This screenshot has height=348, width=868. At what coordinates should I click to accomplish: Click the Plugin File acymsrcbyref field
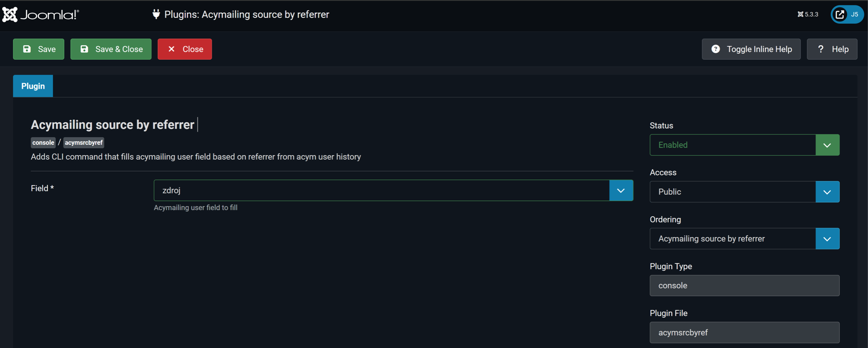744,333
